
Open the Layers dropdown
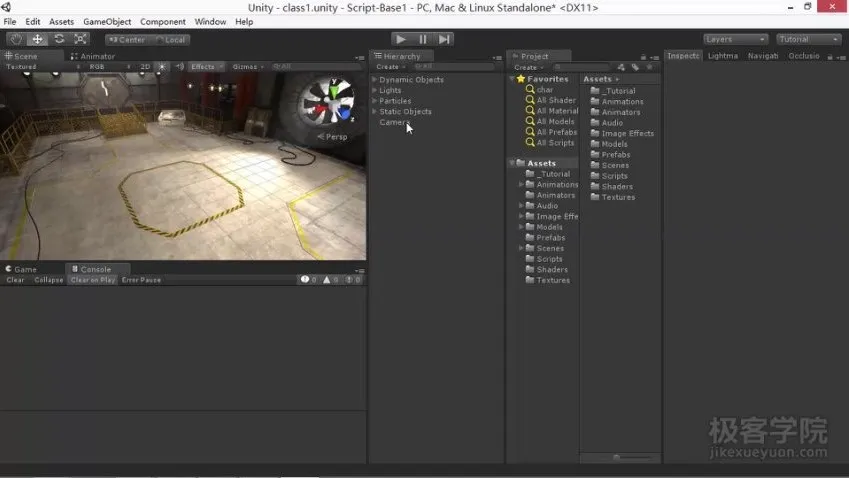[x=735, y=39]
